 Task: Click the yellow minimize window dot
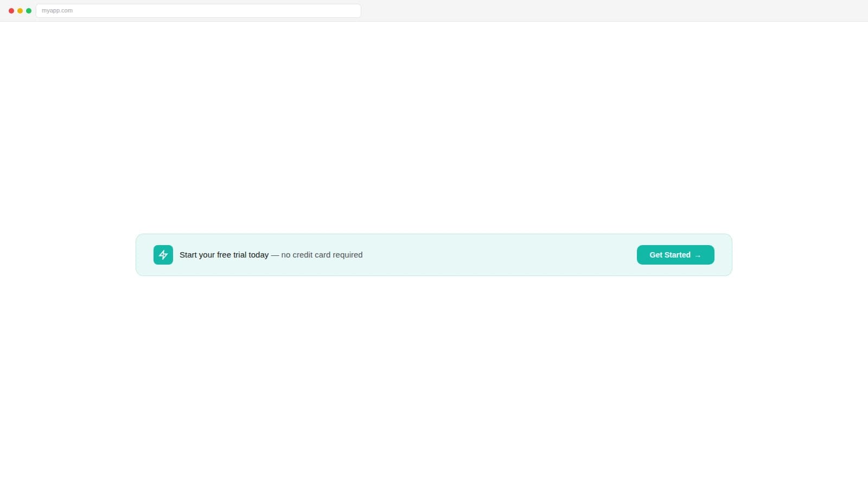(x=20, y=11)
